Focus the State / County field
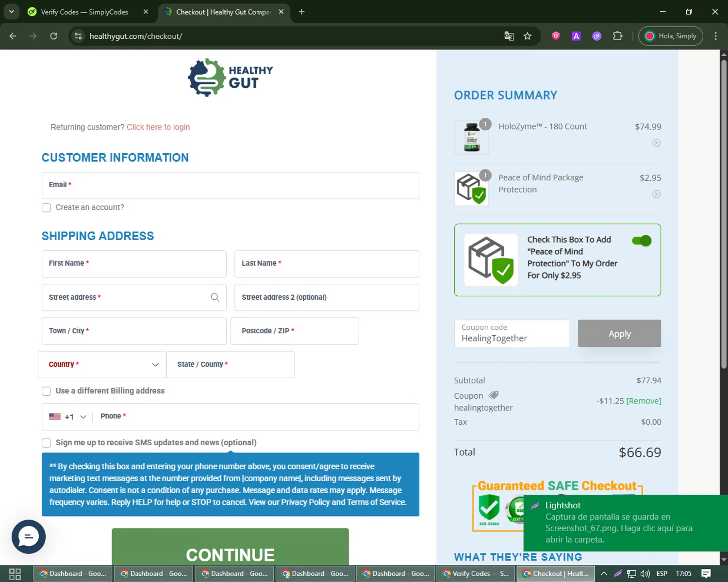The height and width of the screenshot is (582, 728). (231, 365)
